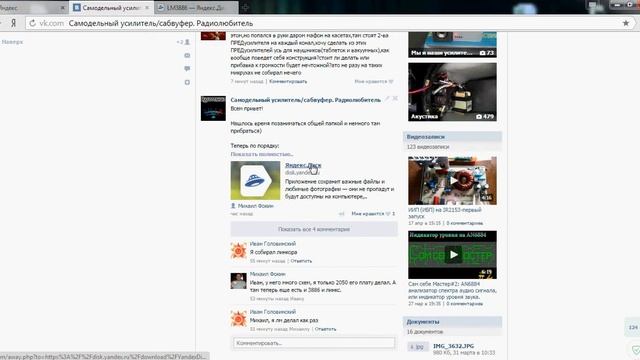Click the notification counter at right edge
Screen dimensions: 640x360
(x=632, y=327)
